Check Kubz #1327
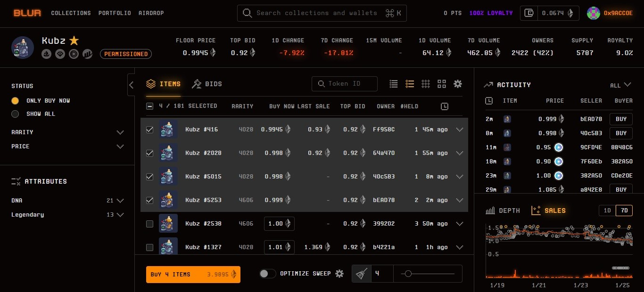Viewport: 644px width, 292px height. pyautogui.click(x=149, y=247)
